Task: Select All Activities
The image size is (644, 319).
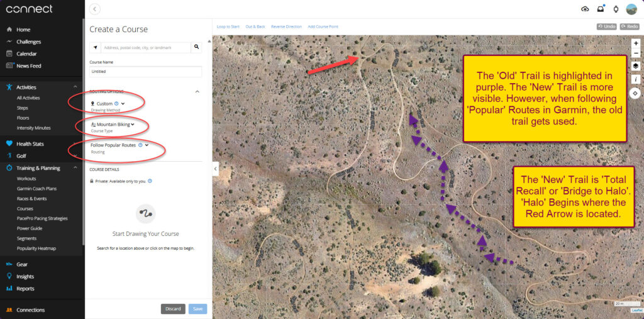Action: (x=28, y=98)
